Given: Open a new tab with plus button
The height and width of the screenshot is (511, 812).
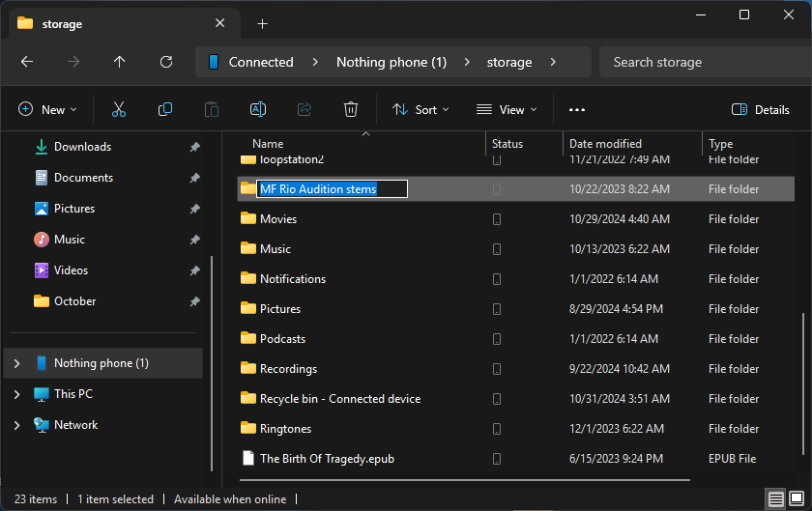Looking at the screenshot, I should click(x=262, y=23).
